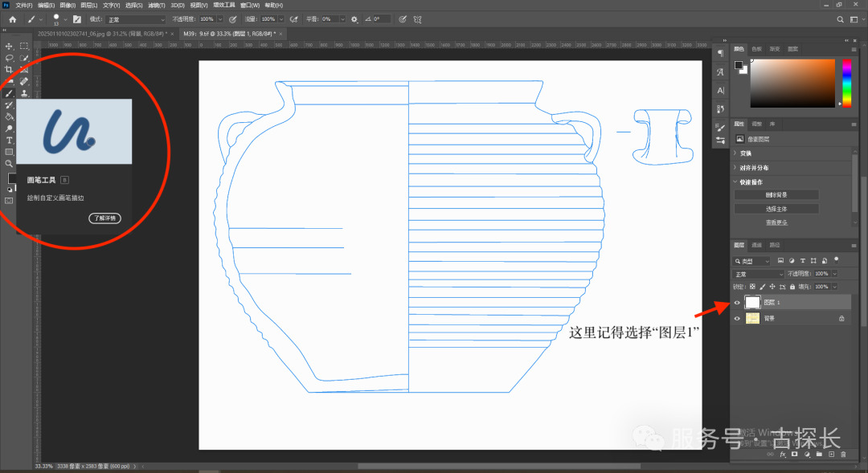Switch to the 调整 tab

(x=757, y=124)
